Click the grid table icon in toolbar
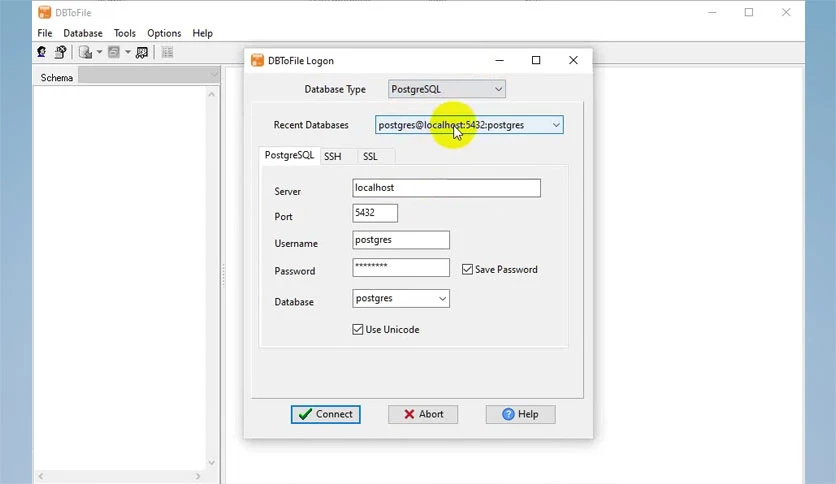 coord(167,52)
